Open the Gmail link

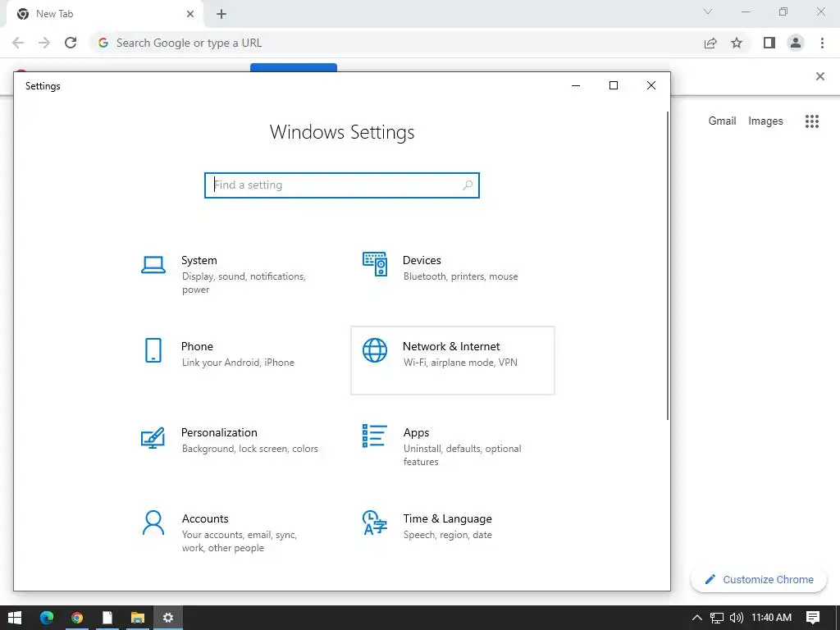point(722,121)
